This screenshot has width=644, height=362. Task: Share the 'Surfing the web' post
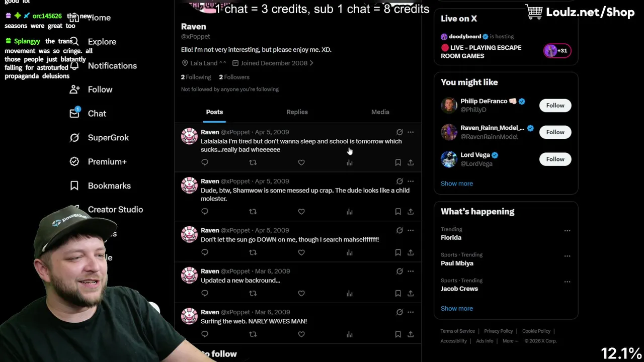pos(411,334)
